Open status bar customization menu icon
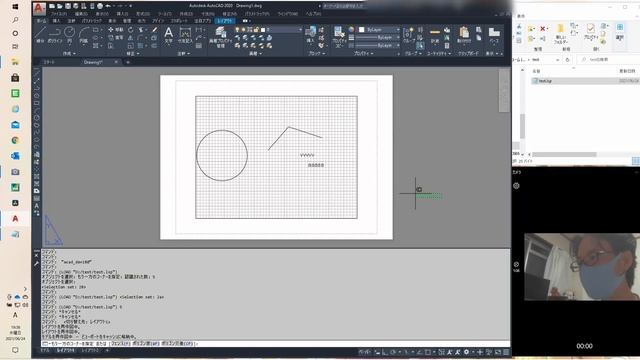640x360 pixels. pyautogui.click(x=506, y=352)
